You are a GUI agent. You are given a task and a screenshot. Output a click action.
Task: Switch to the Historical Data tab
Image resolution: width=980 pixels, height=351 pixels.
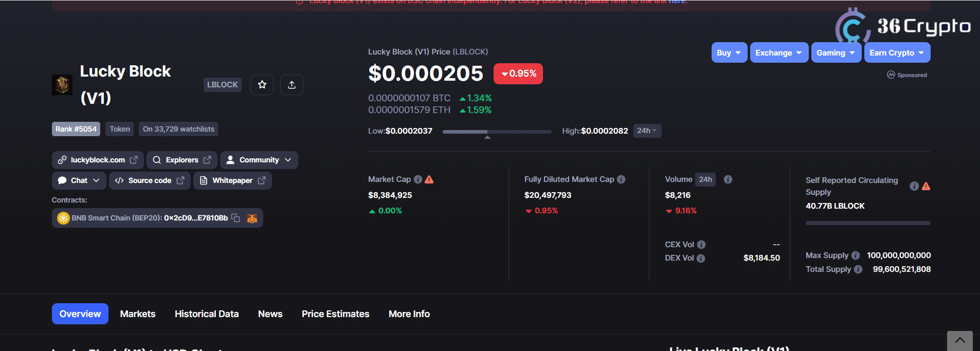(207, 313)
